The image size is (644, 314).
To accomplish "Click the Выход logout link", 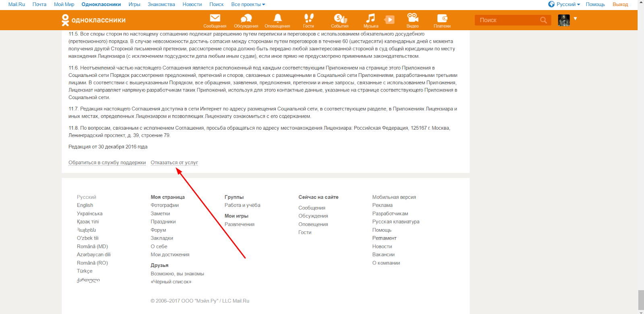I will (x=620, y=4).
